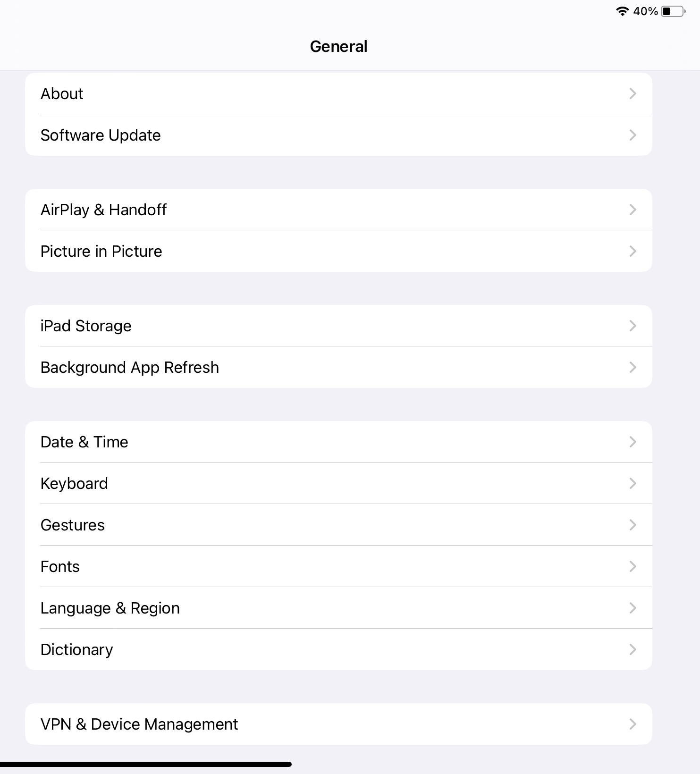Open VPN & Device Management

[x=338, y=724]
